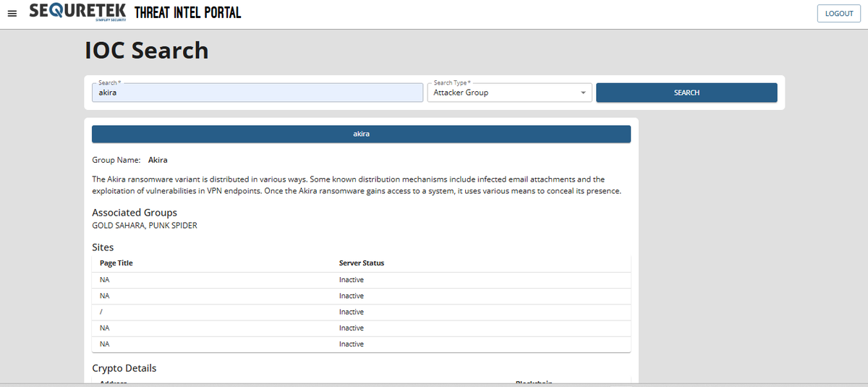The height and width of the screenshot is (387, 868).
Task: Select the first NA row in Sites table
Action: pos(361,280)
